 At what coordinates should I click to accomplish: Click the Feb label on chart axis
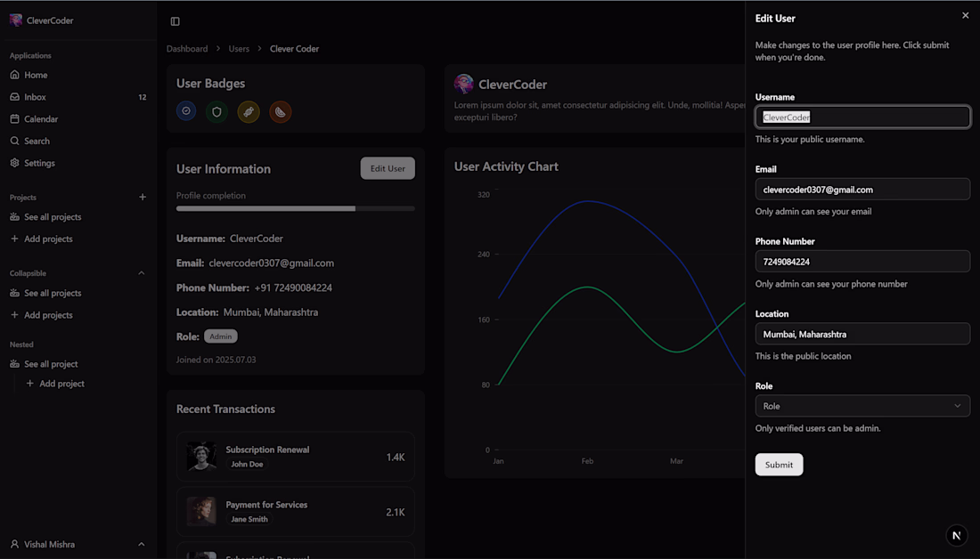(x=587, y=461)
